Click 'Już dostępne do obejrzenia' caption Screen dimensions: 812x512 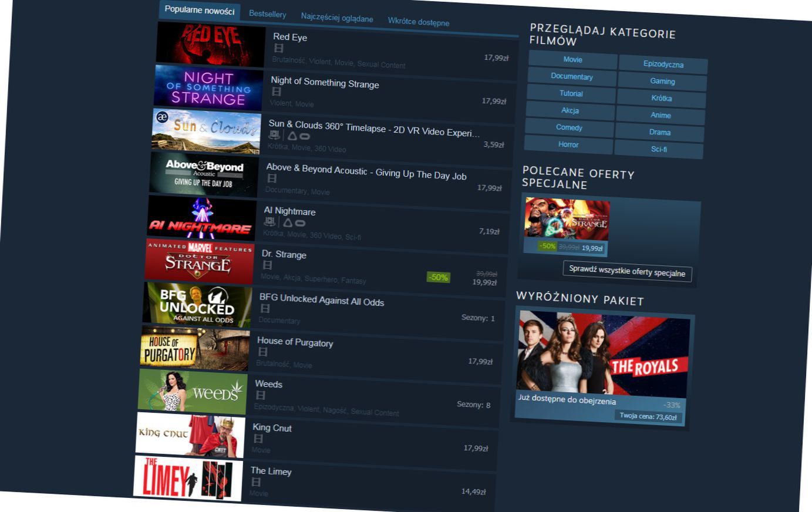click(x=567, y=399)
